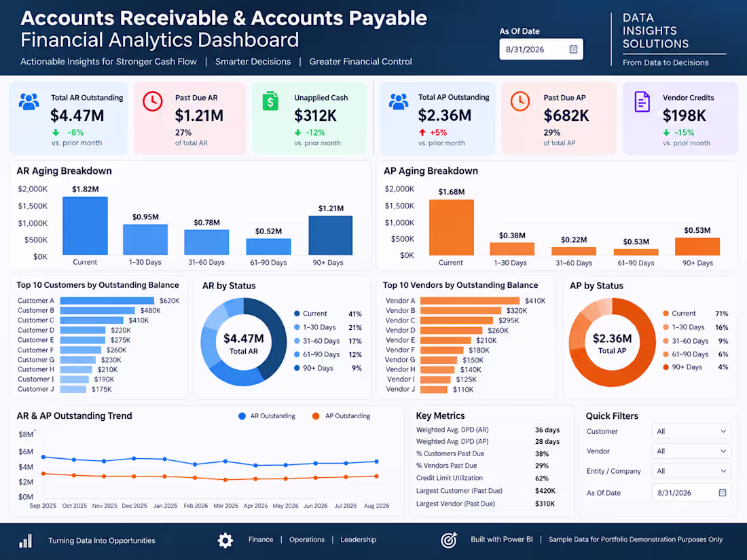Select the Leadership footer link
Image resolution: width=747 pixels, height=560 pixels.
click(359, 540)
